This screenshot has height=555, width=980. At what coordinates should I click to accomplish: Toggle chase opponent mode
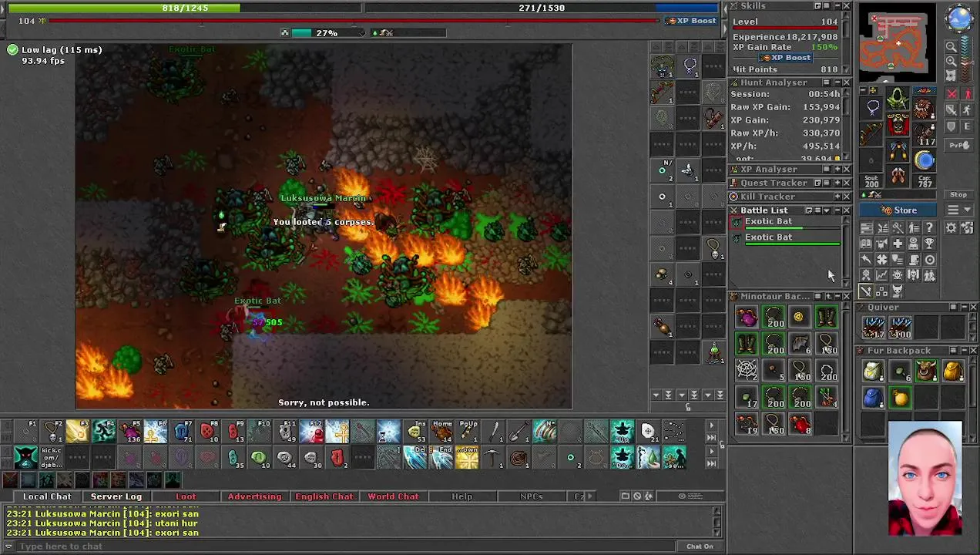(x=967, y=109)
